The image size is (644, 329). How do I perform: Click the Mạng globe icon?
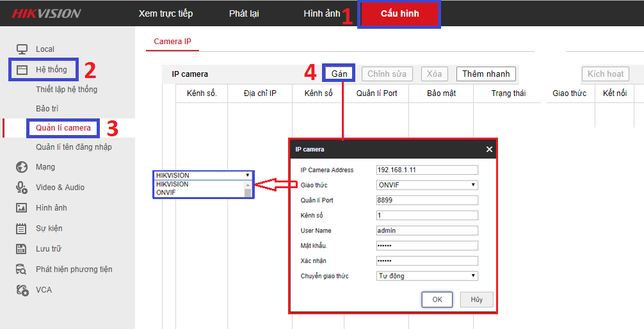coord(22,167)
